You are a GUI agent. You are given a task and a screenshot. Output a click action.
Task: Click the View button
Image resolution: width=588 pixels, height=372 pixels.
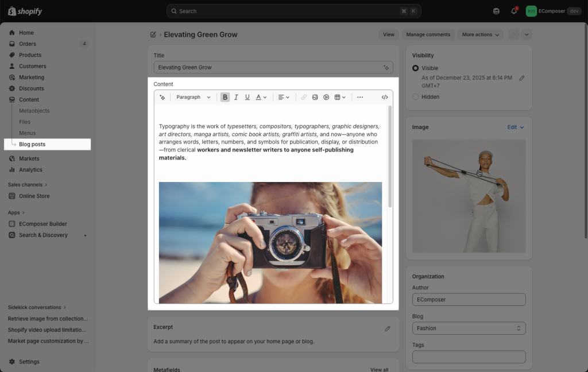pos(389,34)
